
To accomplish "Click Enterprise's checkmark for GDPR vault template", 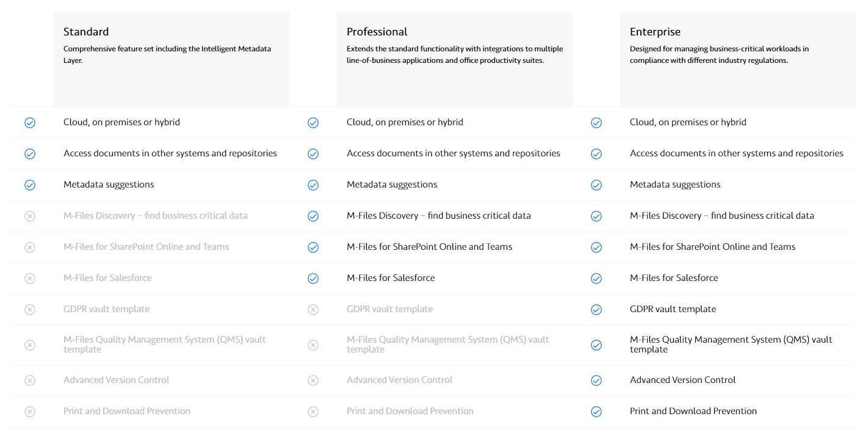I will (596, 310).
